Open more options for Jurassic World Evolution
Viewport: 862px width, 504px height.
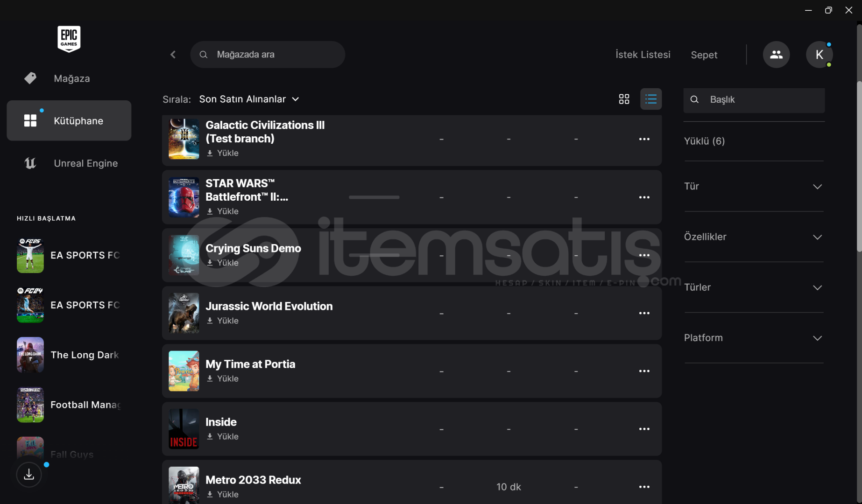(644, 313)
